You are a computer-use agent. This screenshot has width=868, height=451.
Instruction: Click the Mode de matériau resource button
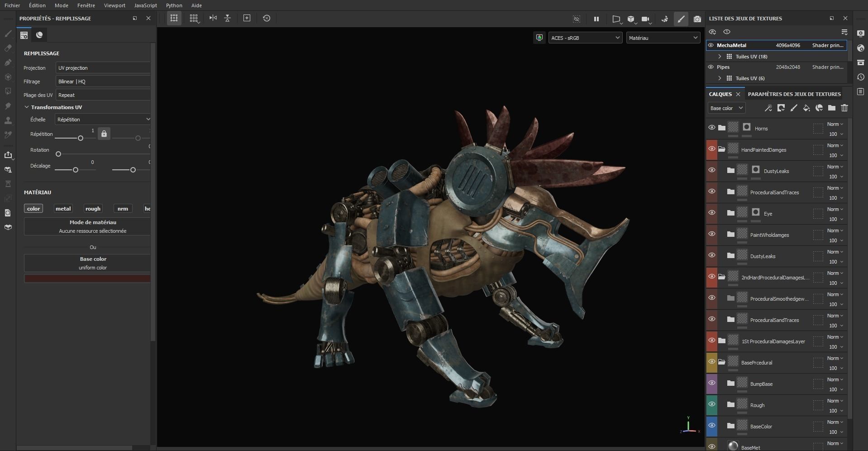tap(87, 226)
